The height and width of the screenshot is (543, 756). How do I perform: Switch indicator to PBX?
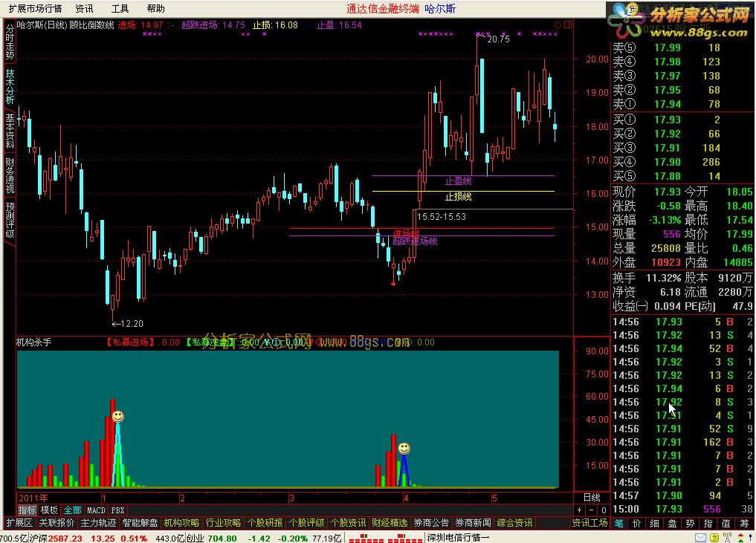[117, 510]
